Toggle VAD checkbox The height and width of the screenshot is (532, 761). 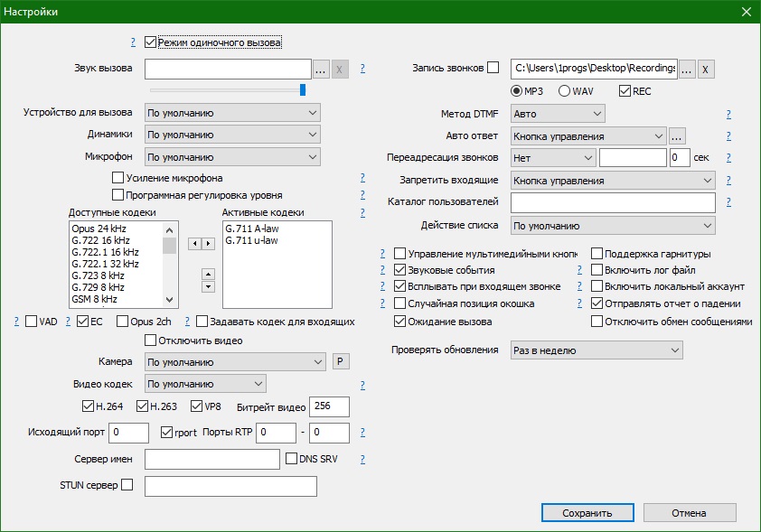[31, 321]
